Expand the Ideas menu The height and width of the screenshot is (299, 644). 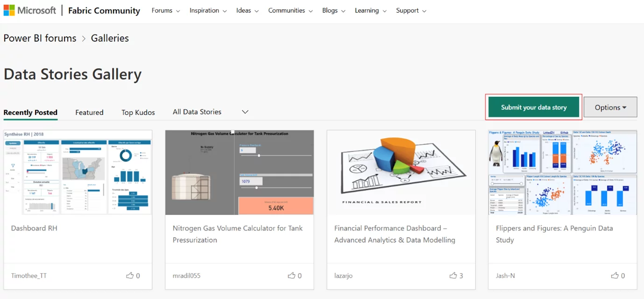tap(248, 10)
